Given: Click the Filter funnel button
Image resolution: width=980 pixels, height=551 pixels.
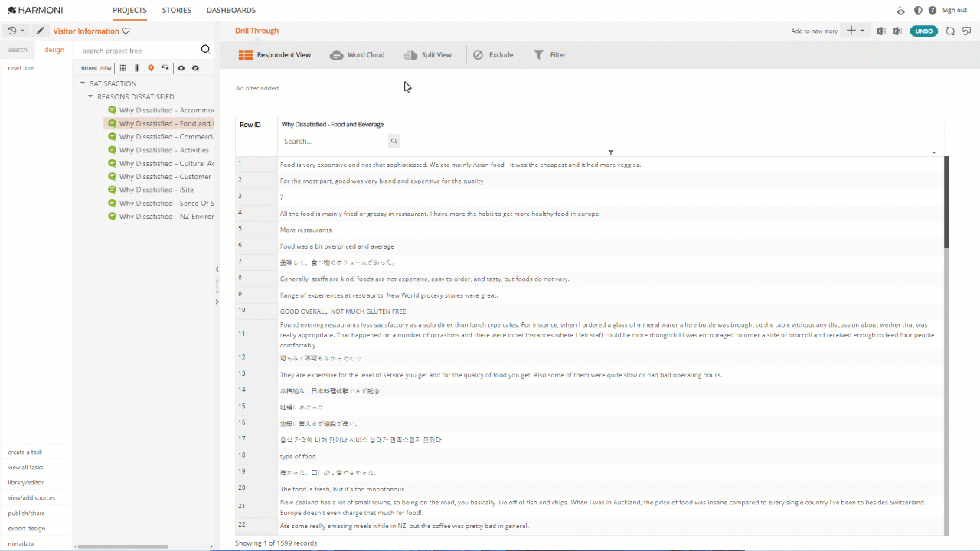Looking at the screenshot, I should [550, 55].
